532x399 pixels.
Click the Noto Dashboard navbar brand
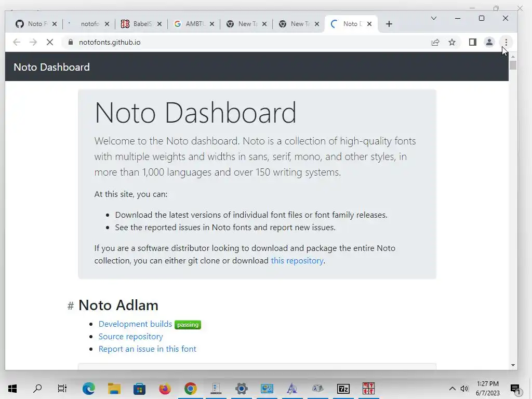click(51, 67)
